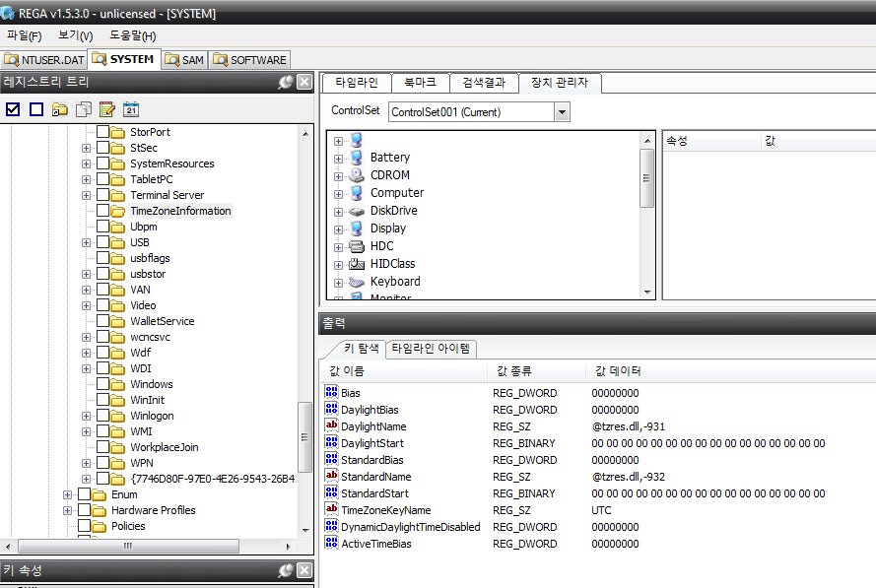Select the TimeZoneKeyName value UTC
Image resolution: width=876 pixels, height=588 pixels.
coord(601,510)
